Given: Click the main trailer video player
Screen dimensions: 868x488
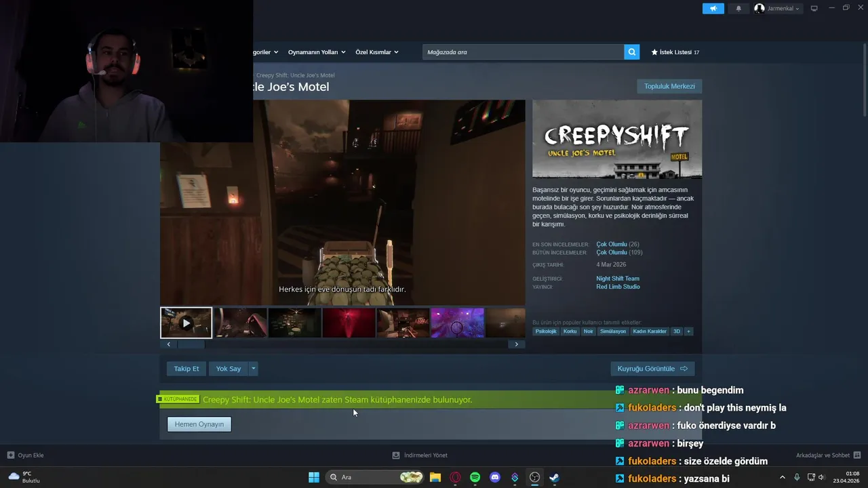Looking at the screenshot, I should (342, 203).
